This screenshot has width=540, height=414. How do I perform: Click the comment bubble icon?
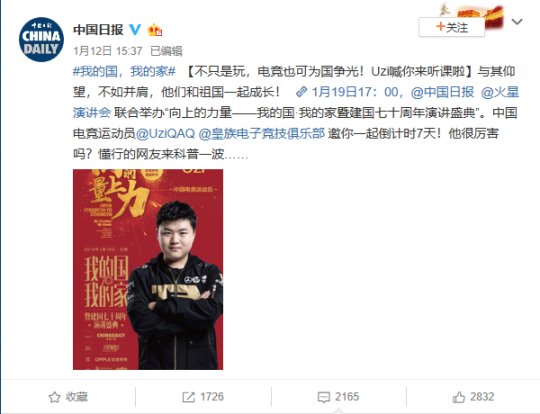click(323, 397)
